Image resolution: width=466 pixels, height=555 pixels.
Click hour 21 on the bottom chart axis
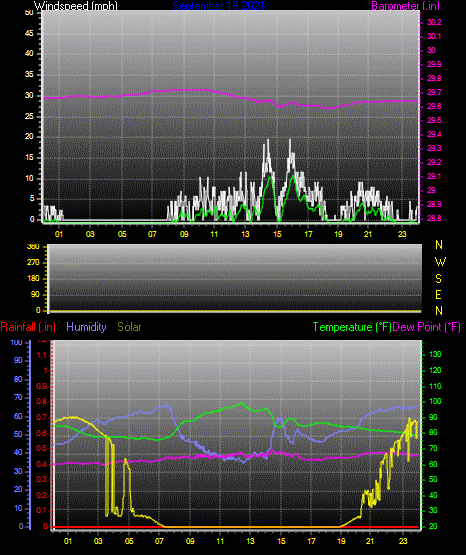click(x=370, y=541)
